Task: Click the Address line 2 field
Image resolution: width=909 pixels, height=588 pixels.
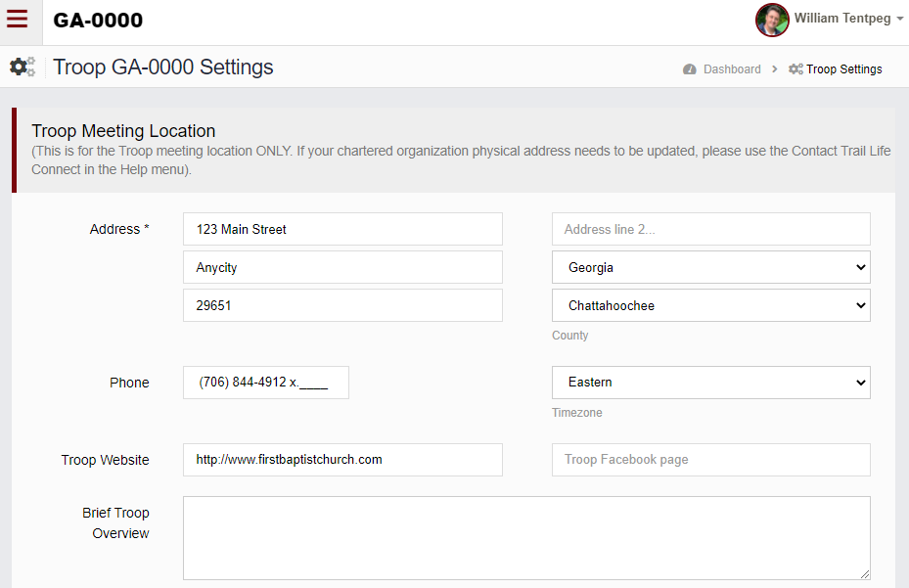Action: [710, 229]
